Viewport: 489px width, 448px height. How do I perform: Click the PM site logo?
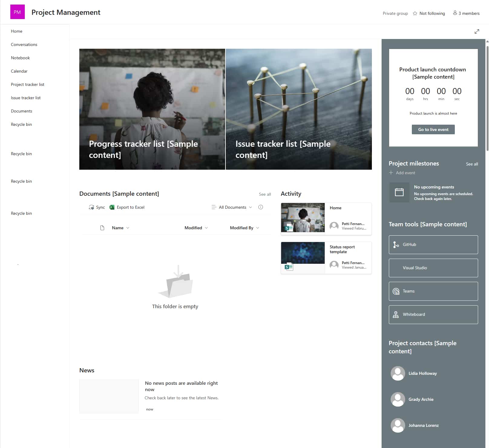click(x=18, y=12)
